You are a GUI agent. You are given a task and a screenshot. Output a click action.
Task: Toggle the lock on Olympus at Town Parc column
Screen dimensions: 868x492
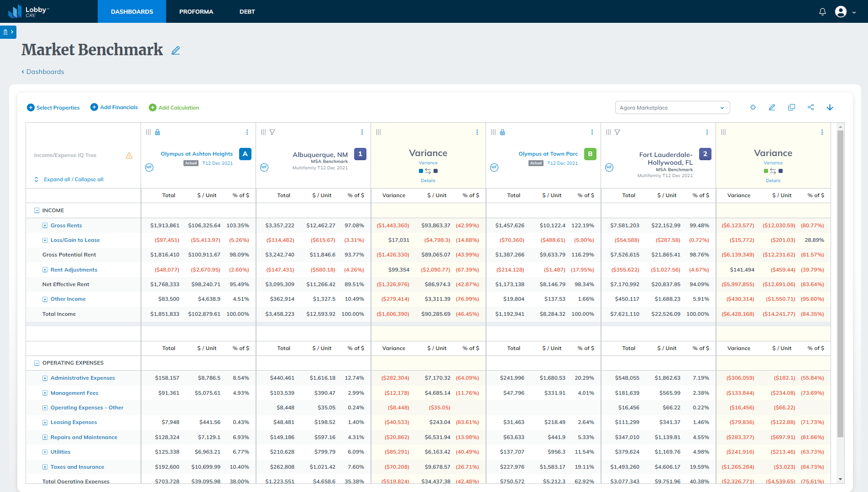pyautogui.click(x=502, y=132)
